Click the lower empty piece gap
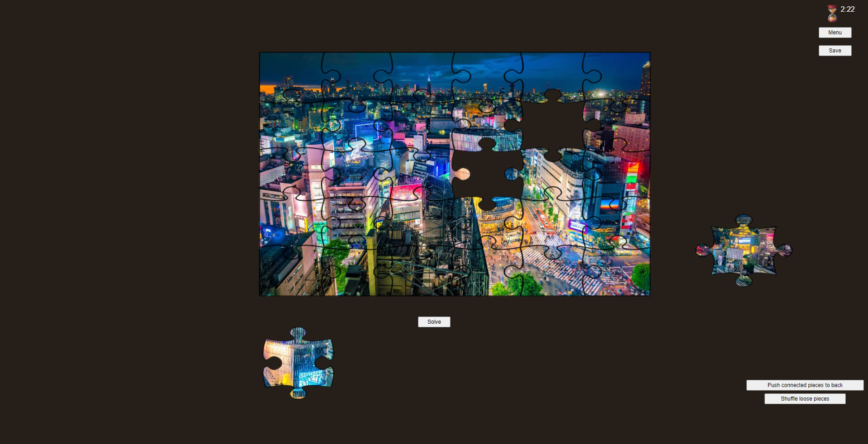The width and height of the screenshot is (868, 444). (x=486, y=174)
